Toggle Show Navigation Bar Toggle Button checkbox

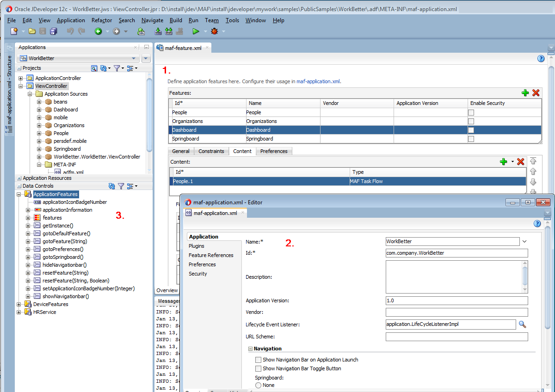point(258,368)
